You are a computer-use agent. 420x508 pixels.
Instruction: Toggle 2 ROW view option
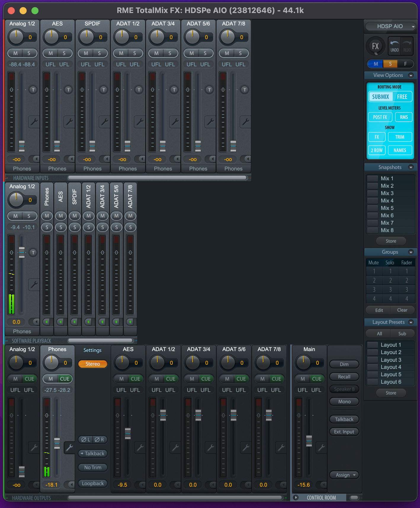click(x=377, y=150)
